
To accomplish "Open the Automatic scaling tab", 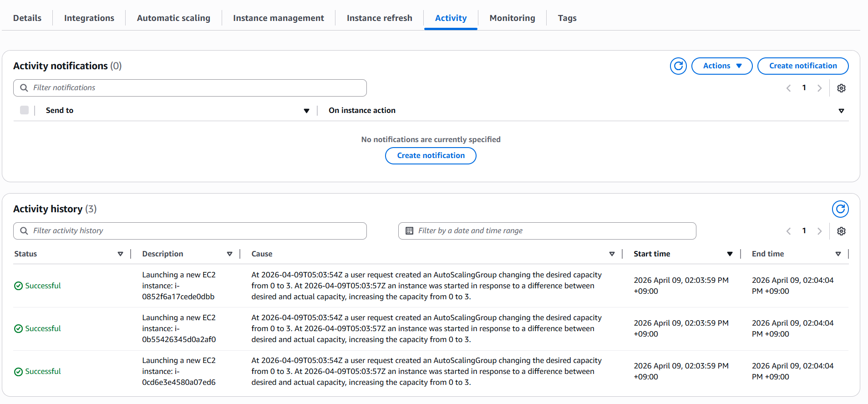I will click(x=173, y=18).
